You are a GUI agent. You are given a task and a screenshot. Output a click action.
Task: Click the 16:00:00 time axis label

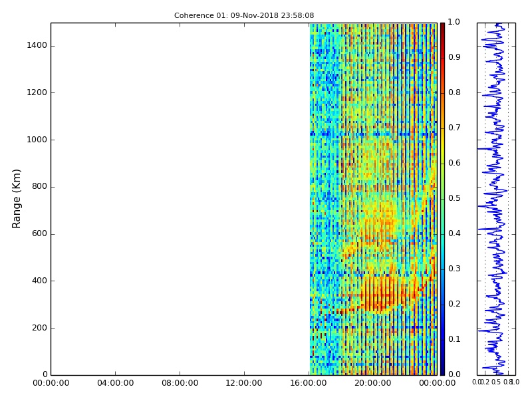click(309, 383)
